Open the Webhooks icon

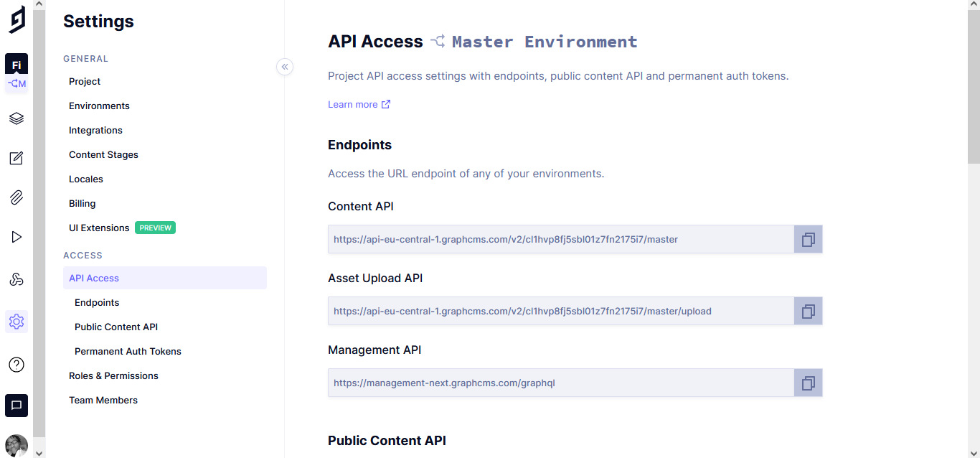tap(17, 280)
